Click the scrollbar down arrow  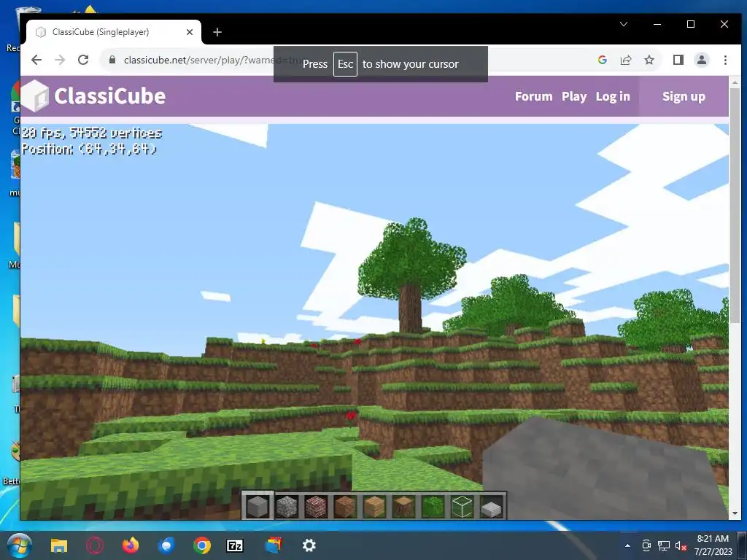735,513
